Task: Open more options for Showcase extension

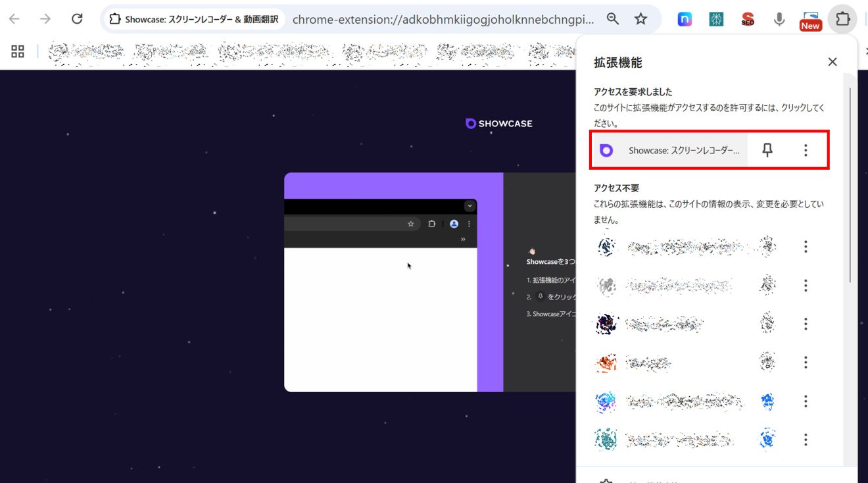Action: [806, 150]
